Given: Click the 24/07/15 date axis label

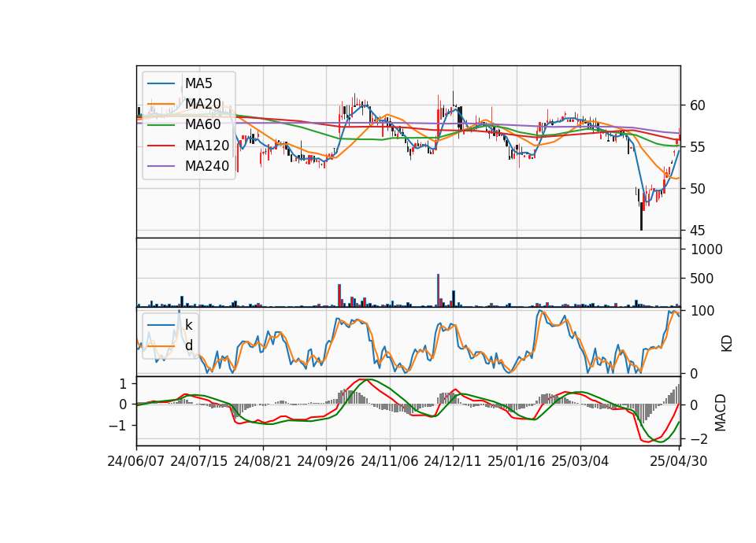Looking at the screenshot, I should click(x=199, y=461).
